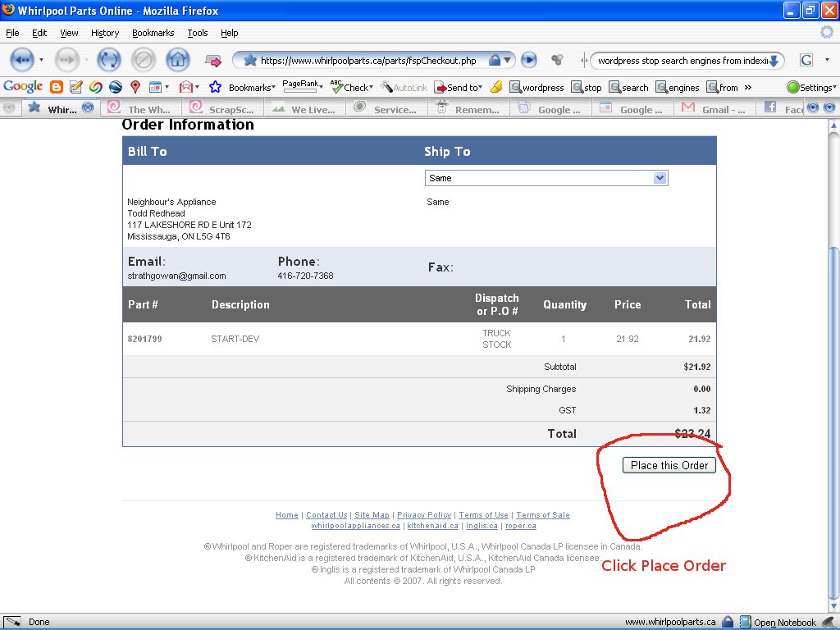The height and width of the screenshot is (630, 840).
Task: Open the Ship To 'Same' dropdown
Action: (546, 178)
